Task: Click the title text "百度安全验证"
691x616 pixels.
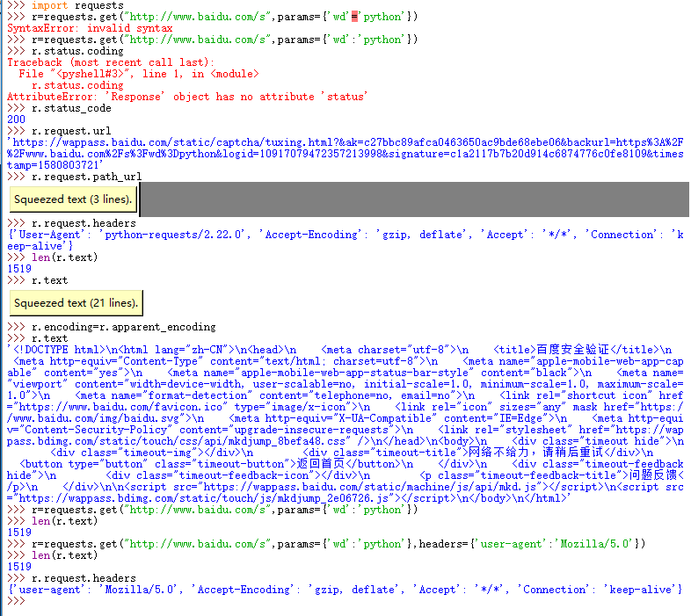Action: pos(572,351)
